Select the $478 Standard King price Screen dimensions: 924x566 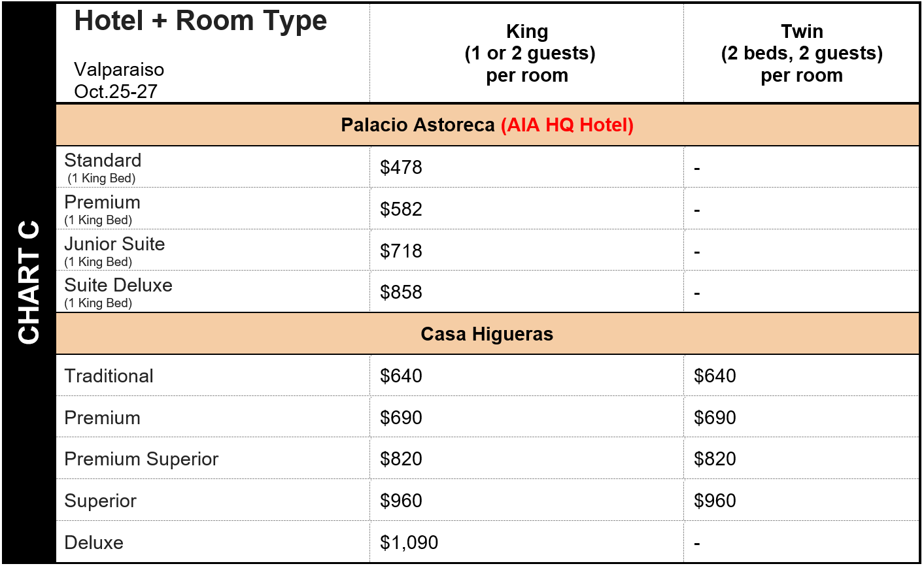click(x=401, y=167)
